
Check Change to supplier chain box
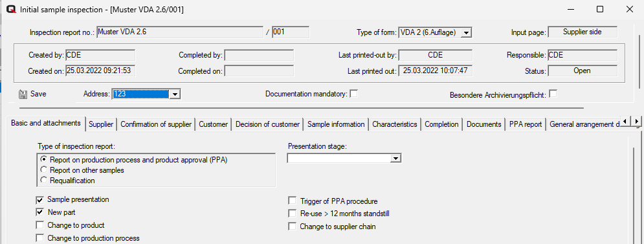[293, 227]
